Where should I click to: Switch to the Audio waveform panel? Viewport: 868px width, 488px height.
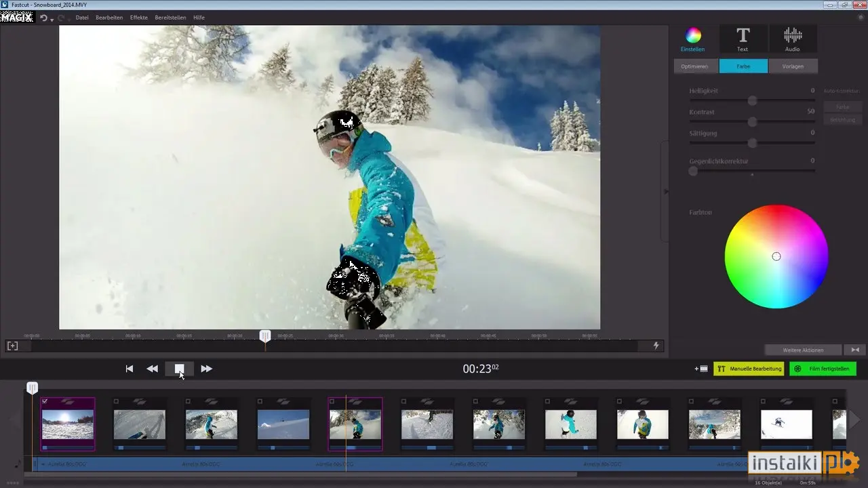coord(793,35)
